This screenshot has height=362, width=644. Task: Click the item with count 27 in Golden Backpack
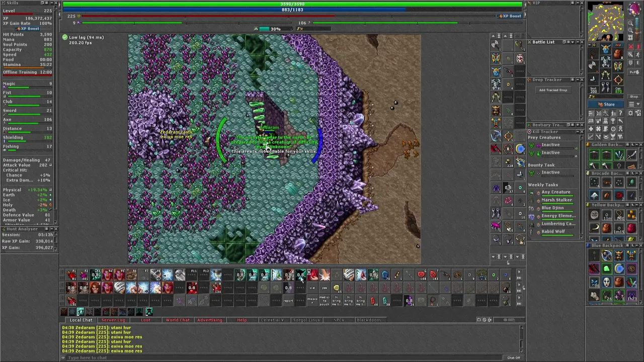pos(619,155)
